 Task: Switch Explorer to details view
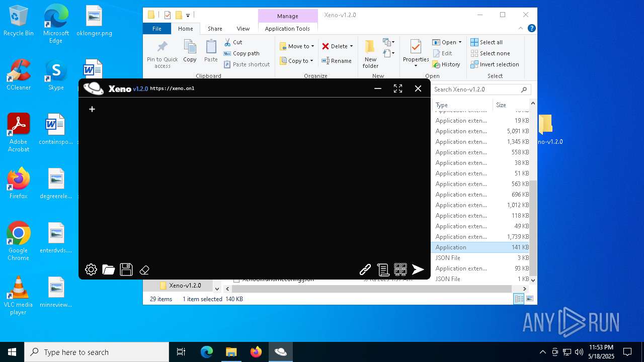pyautogui.click(x=519, y=299)
